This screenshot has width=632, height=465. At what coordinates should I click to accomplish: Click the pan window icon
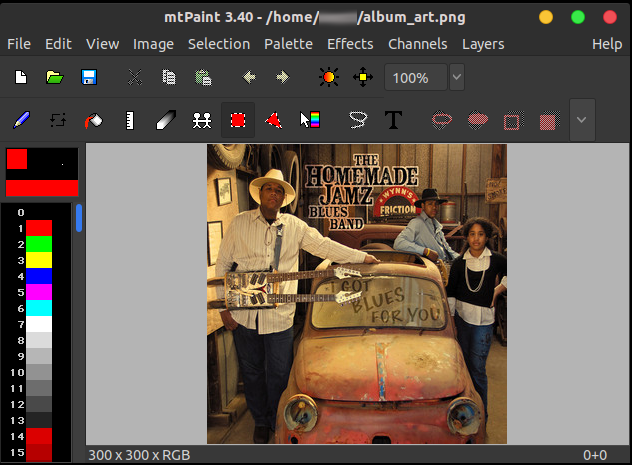coord(363,77)
